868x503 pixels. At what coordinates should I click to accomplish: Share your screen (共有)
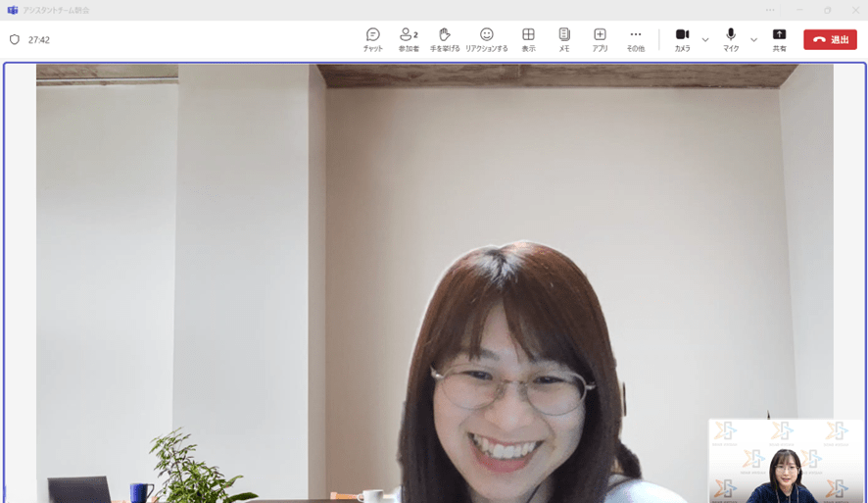pos(779,40)
